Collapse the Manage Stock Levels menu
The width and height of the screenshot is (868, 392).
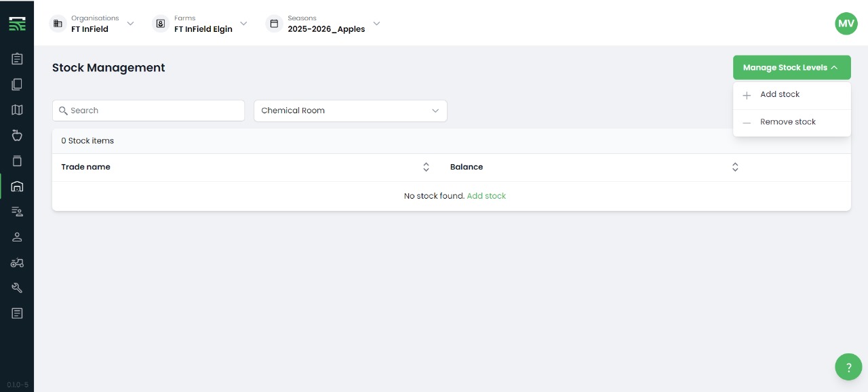[x=792, y=68]
